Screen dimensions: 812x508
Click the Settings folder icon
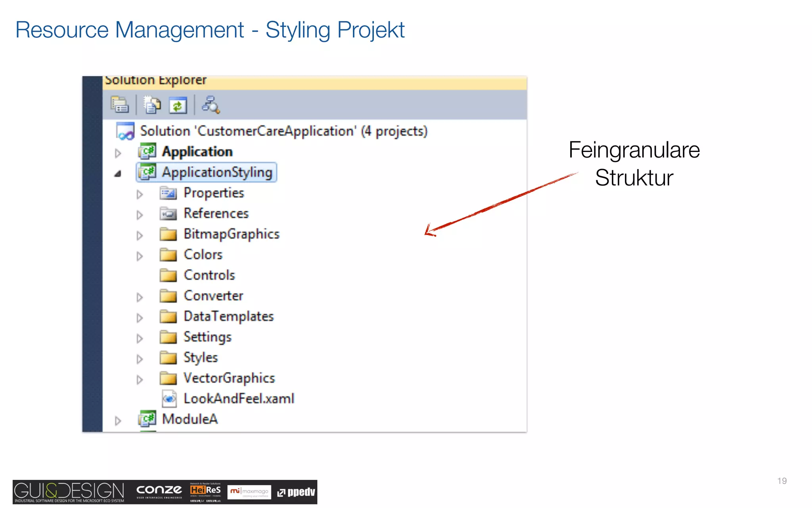(168, 337)
